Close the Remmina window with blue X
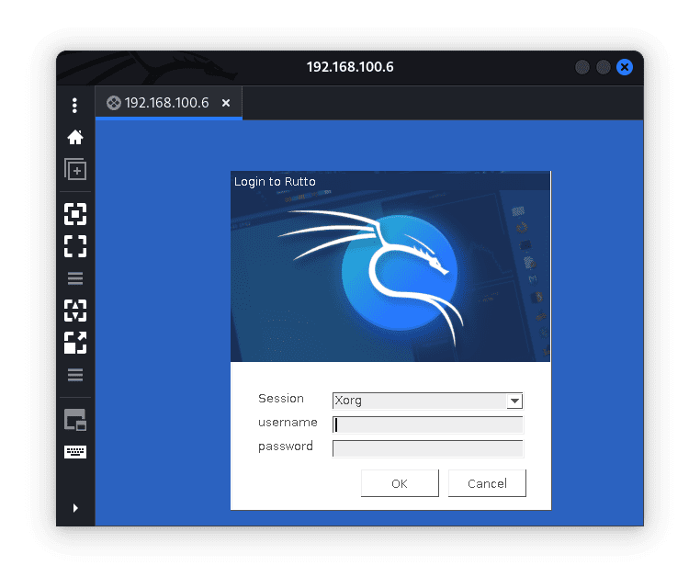 (625, 67)
